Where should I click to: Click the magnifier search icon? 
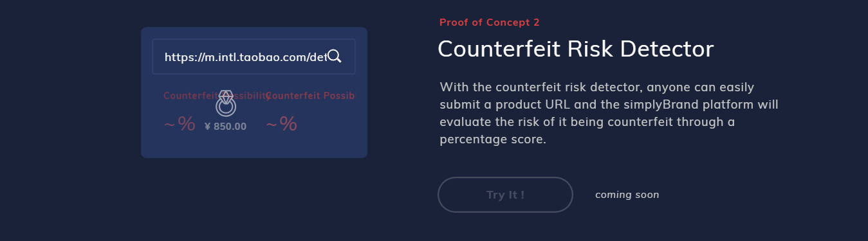click(x=334, y=57)
